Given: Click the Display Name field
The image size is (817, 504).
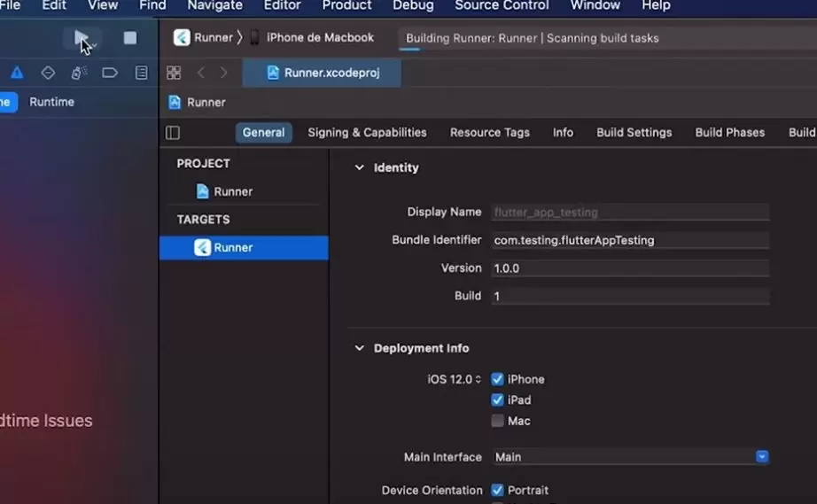Looking at the screenshot, I should 630,213.
